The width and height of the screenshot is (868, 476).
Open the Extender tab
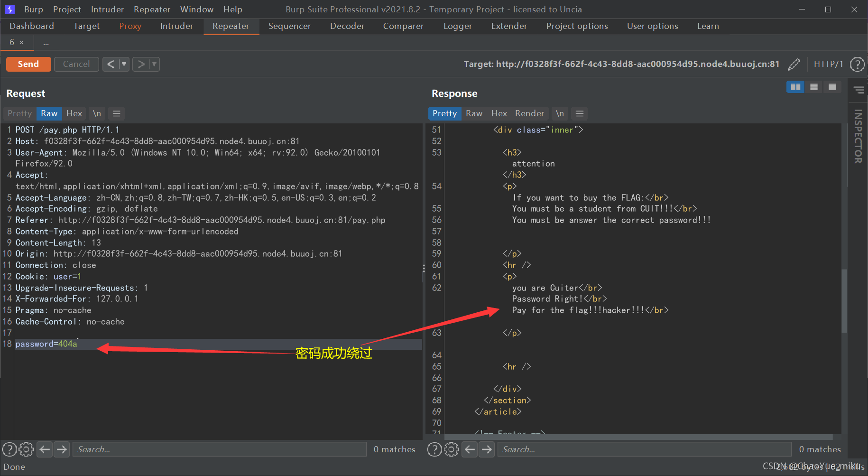click(x=509, y=26)
